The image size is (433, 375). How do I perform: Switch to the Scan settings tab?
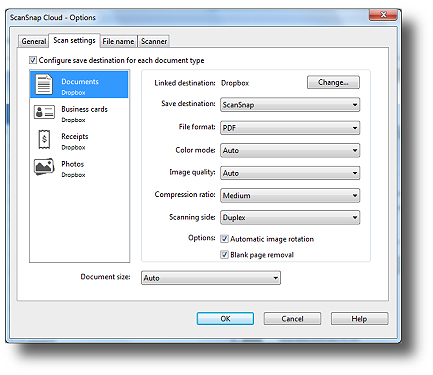pyautogui.click(x=74, y=40)
